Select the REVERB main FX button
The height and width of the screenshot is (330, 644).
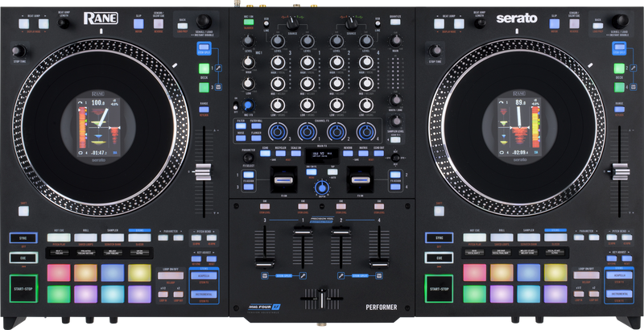pyautogui.click(x=348, y=153)
